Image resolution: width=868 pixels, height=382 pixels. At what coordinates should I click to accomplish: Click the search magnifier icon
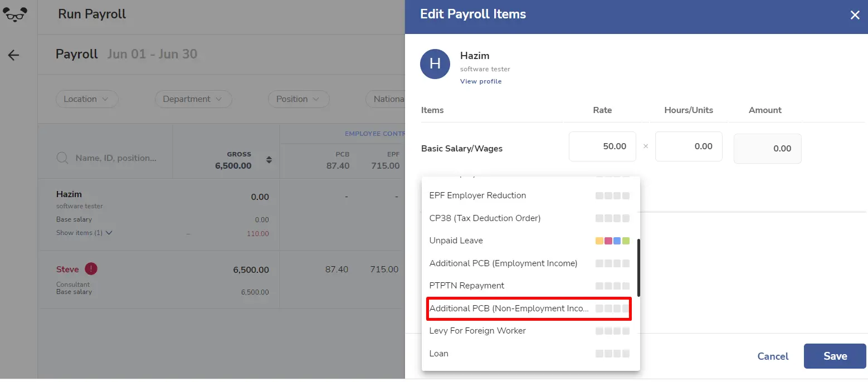coord(63,158)
